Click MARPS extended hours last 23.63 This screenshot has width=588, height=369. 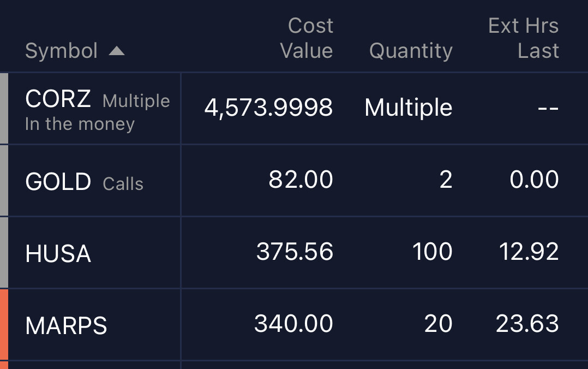click(527, 323)
